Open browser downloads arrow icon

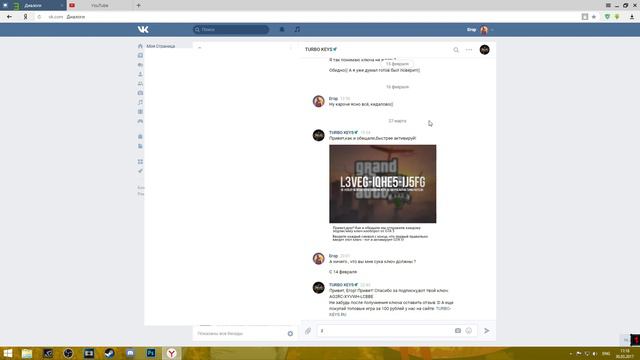pos(632,17)
